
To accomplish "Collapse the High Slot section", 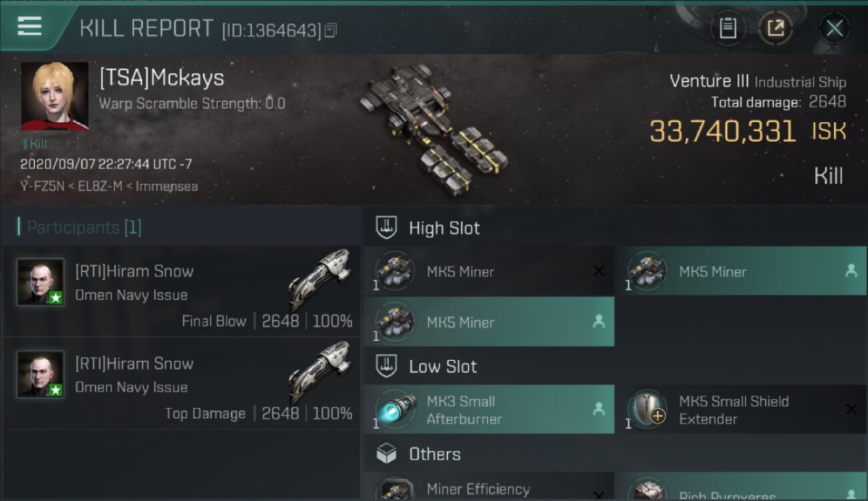I will coord(387,228).
